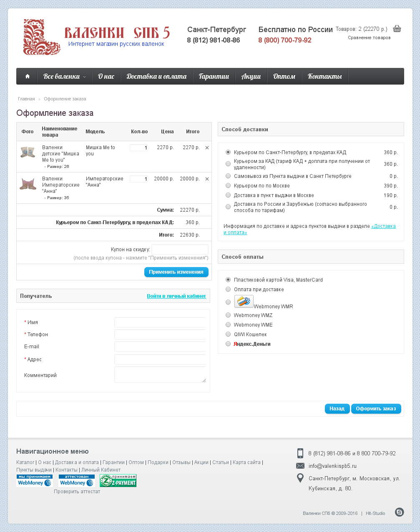The width and height of the screenshot is (420, 532).
Task: Choose Оплата при доставке payment method
Action: click(228, 289)
